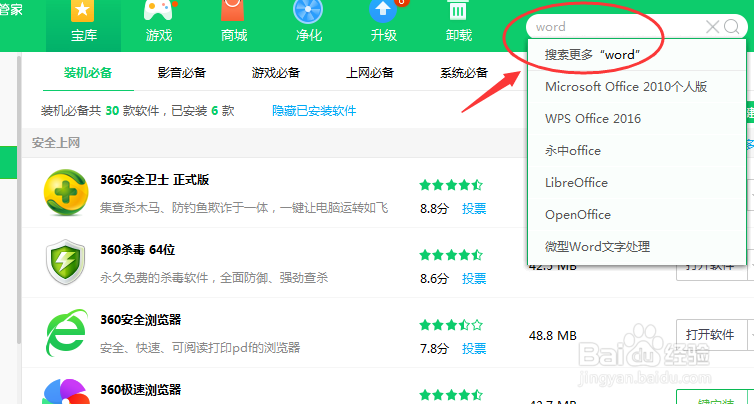Switch to the 系统必备 tab
The height and width of the screenshot is (404, 754).
(x=464, y=73)
